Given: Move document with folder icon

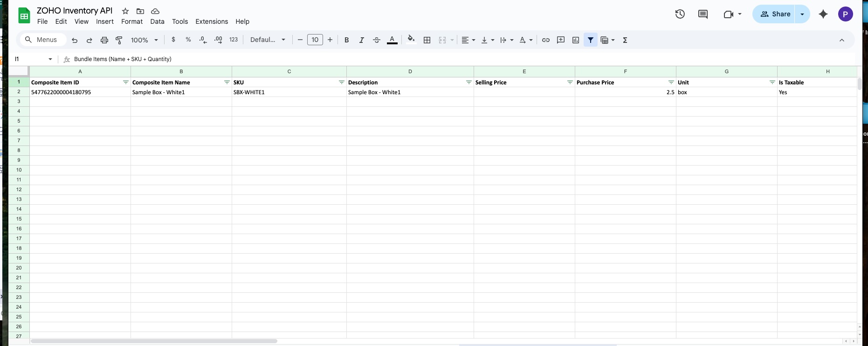Looking at the screenshot, I should point(140,11).
